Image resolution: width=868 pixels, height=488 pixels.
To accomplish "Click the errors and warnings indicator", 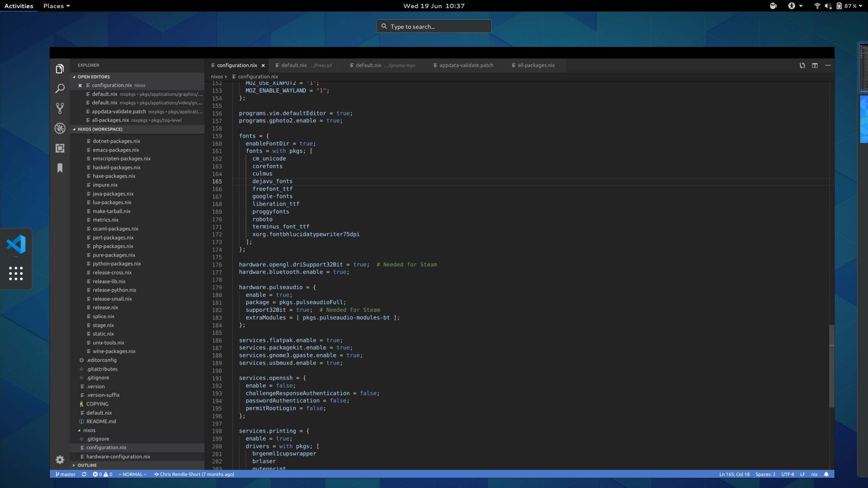I will click(103, 474).
